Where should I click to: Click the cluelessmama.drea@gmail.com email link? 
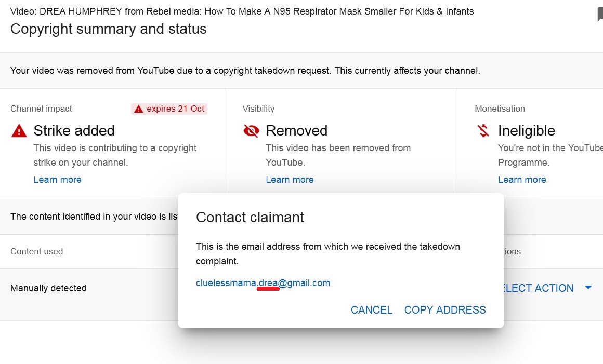(263, 283)
